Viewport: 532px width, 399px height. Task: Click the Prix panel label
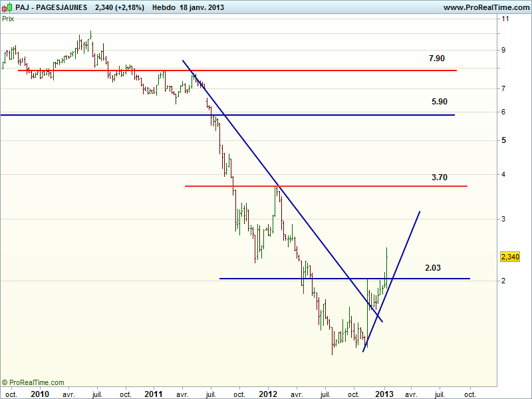9,19
